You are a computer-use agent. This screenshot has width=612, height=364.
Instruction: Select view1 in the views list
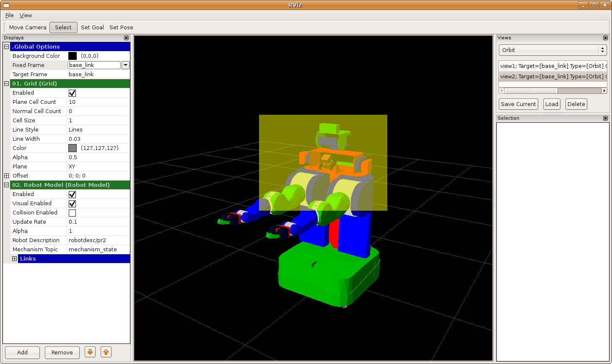point(552,66)
